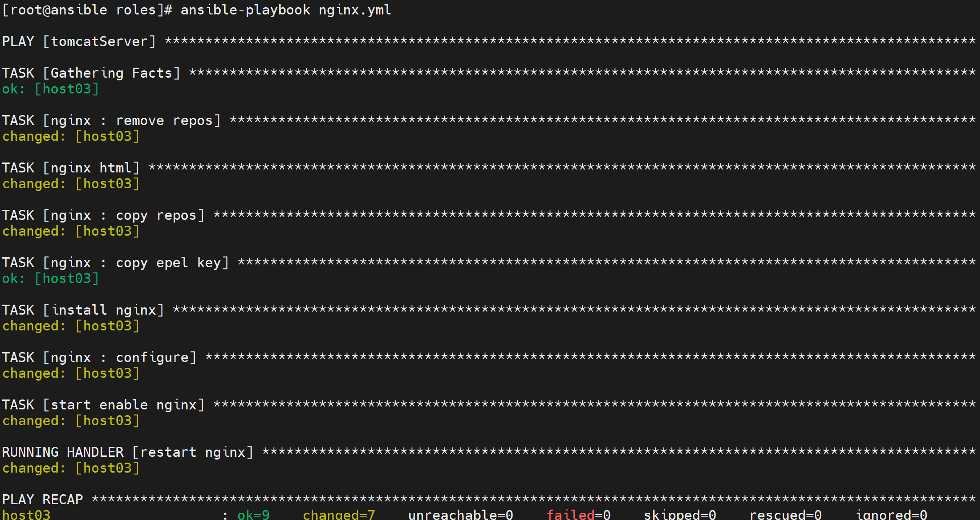Click the PLAY RECAP heading
The width and height of the screenshot is (980, 520).
pyautogui.click(x=42, y=500)
